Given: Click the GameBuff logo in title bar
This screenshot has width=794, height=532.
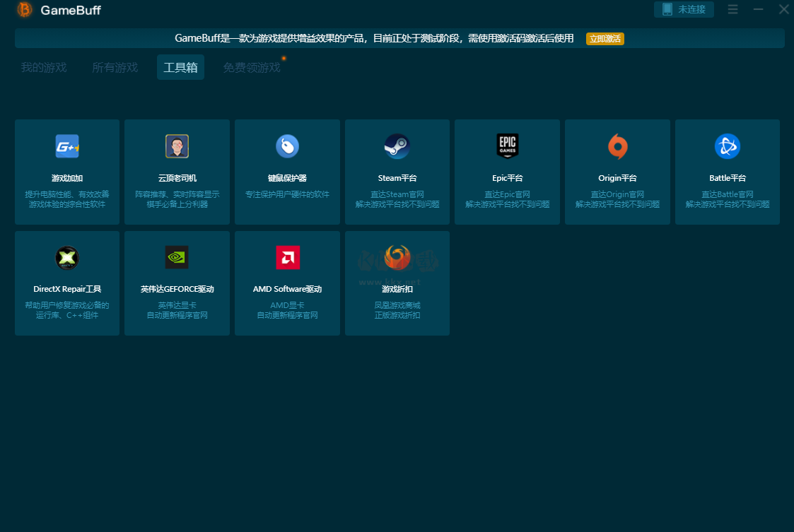Looking at the screenshot, I should click(25, 10).
